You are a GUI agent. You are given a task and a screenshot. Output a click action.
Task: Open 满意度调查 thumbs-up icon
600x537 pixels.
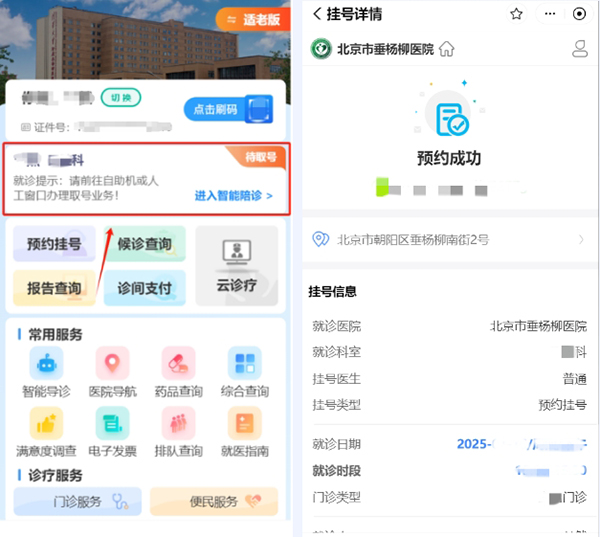pyautogui.click(x=46, y=423)
